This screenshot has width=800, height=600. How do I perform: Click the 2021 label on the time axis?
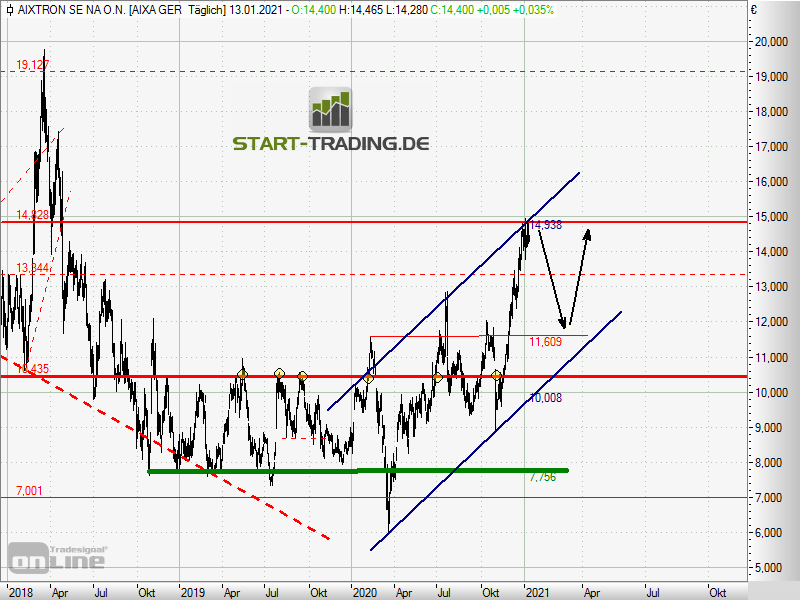[540, 591]
